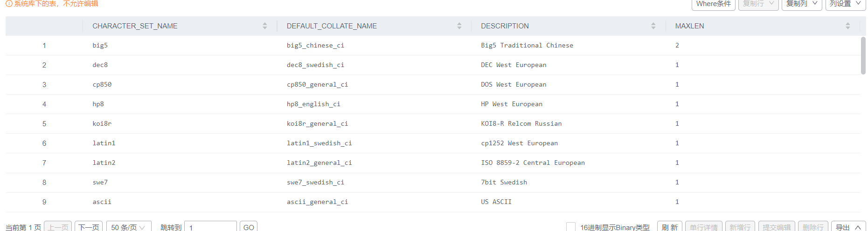
Task: Enable 16进制显示Binary类型 checkbox
Action: point(570,227)
